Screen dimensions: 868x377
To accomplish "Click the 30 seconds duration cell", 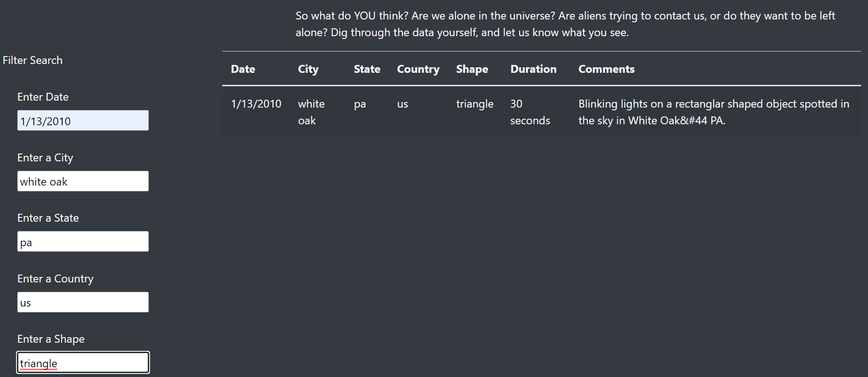I will click(x=530, y=112).
